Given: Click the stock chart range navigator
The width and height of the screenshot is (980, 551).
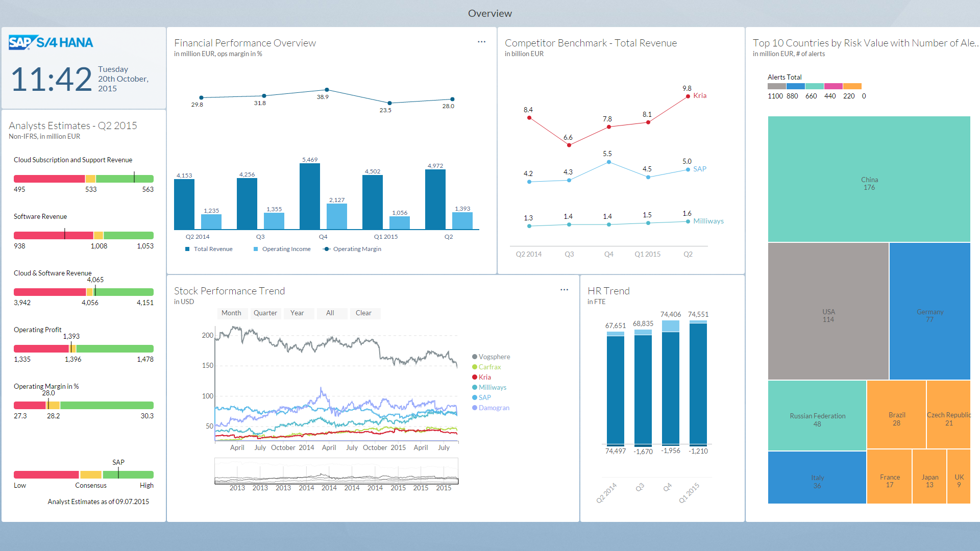Looking at the screenshot, I should coord(336,471).
